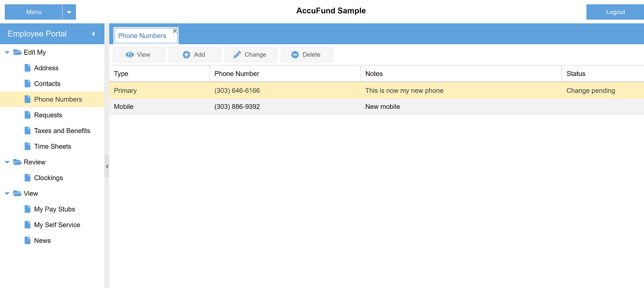Click the sidebar splitter collapse handle
Screen dimensions: 644x288
(x=106, y=167)
